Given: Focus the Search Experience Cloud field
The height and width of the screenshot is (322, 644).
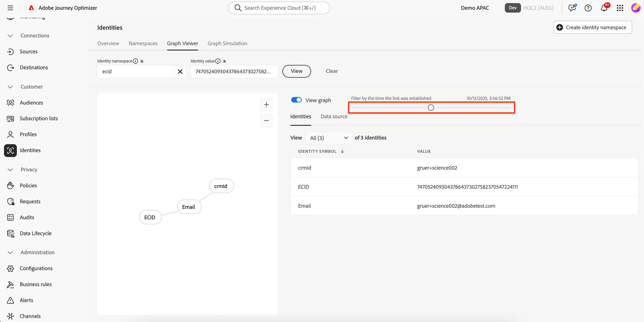Looking at the screenshot, I should pos(279,8).
